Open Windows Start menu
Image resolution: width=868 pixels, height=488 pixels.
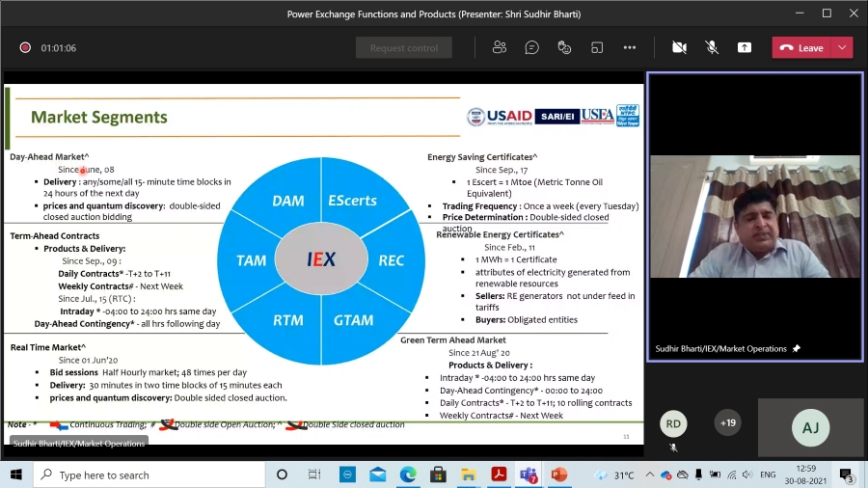click(16, 474)
